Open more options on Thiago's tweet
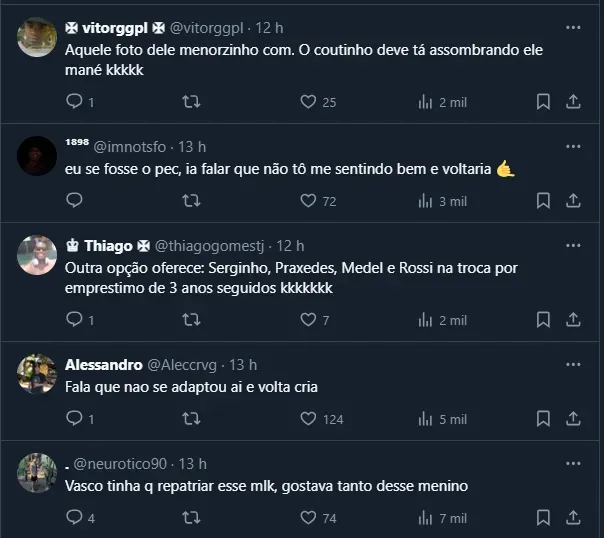 point(573,245)
